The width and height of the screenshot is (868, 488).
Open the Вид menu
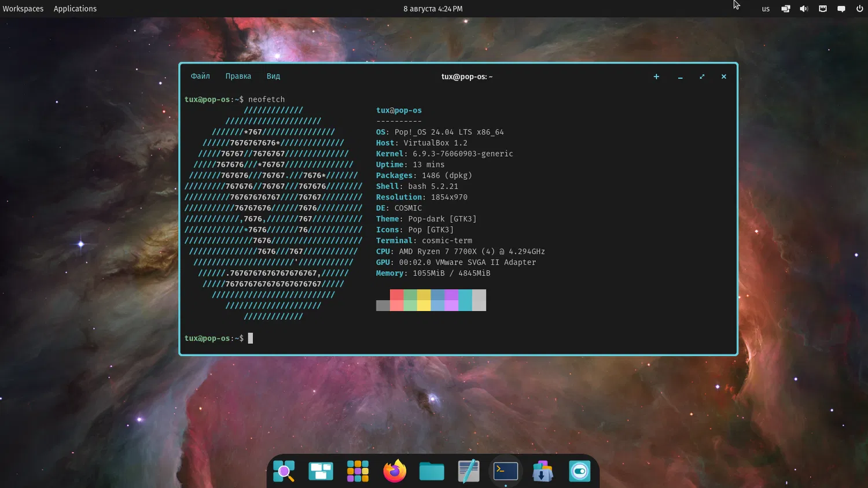(273, 76)
